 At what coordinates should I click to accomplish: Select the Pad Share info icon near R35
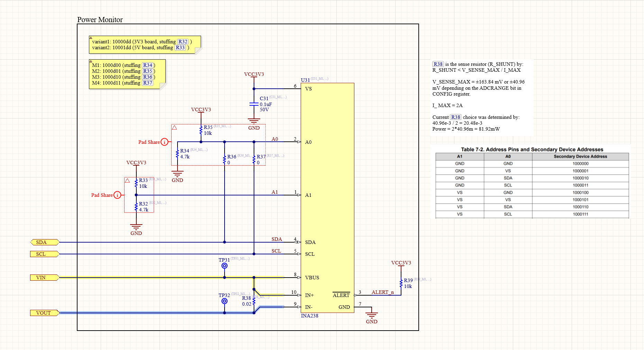(165, 142)
